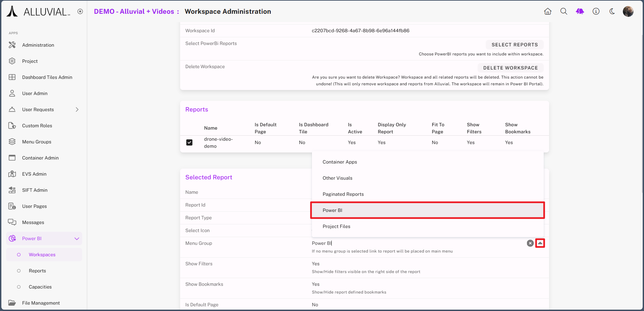Click the Workspace Id value text
The width and height of the screenshot is (644, 311).
coord(361,31)
